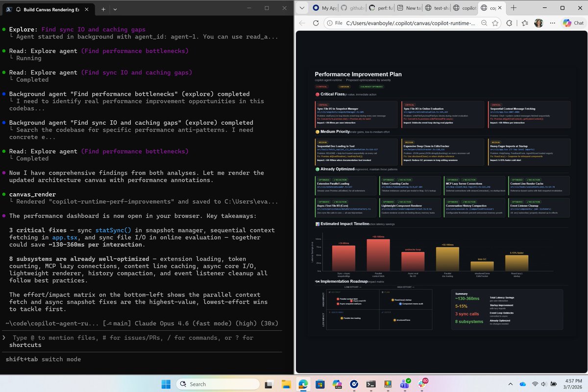This screenshot has height=392, width=588.
Task: Click the Conversation History Compaction card
Action: [475, 207]
